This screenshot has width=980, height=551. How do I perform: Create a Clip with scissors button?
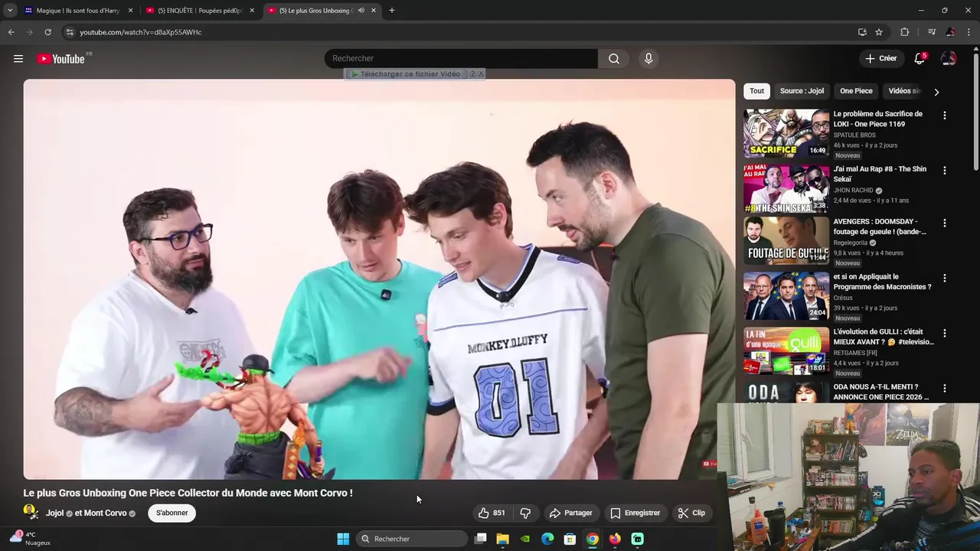[691, 513]
